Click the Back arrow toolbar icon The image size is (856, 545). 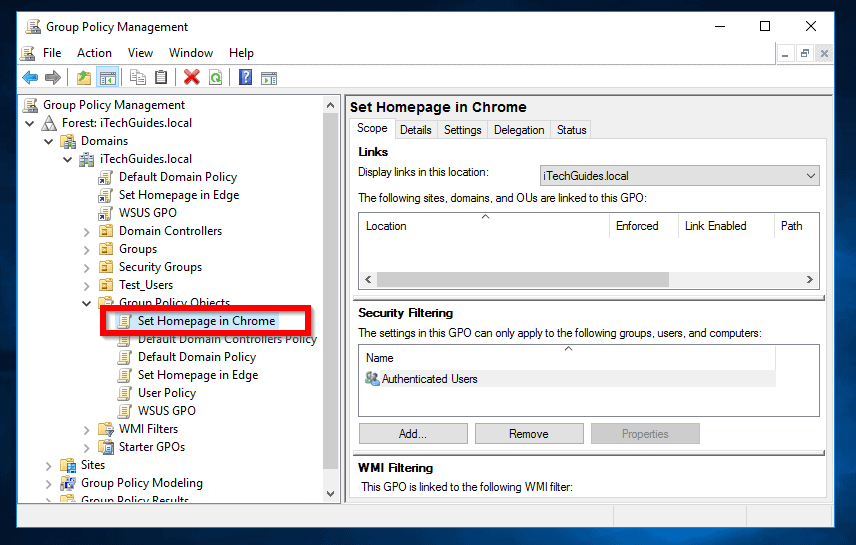coord(30,78)
